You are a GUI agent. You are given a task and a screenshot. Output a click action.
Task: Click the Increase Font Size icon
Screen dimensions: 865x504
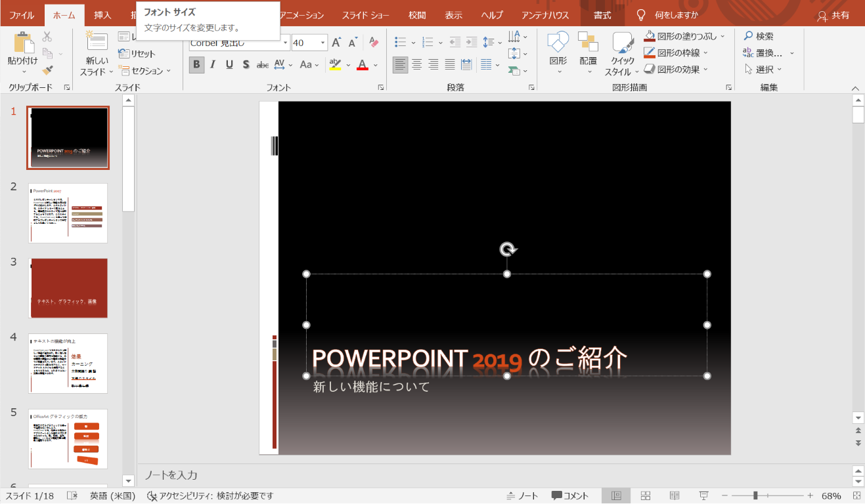coord(336,43)
